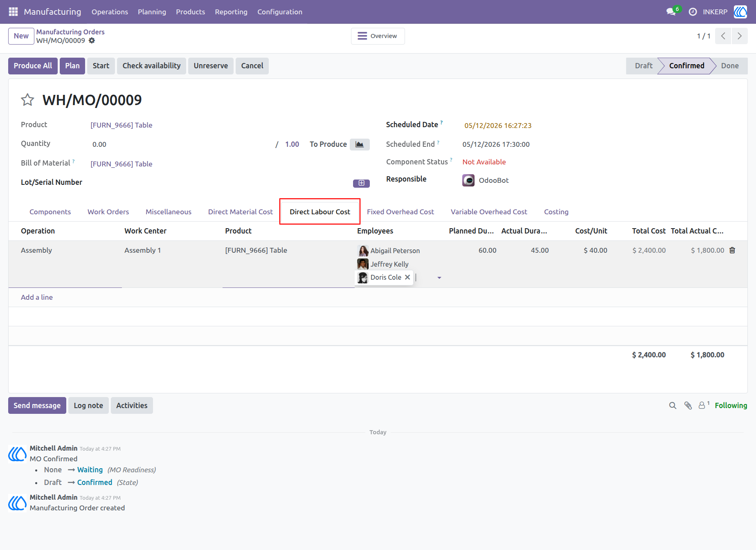The width and height of the screenshot is (756, 550).
Task: Delete the Assembly labour line trash icon
Action: point(732,250)
